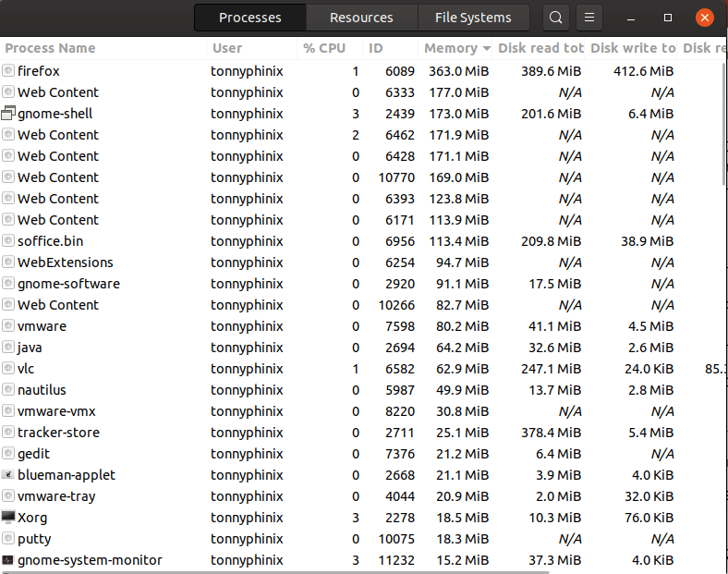Select the tracker-store process name
This screenshot has width=728, height=574.
tap(58, 433)
